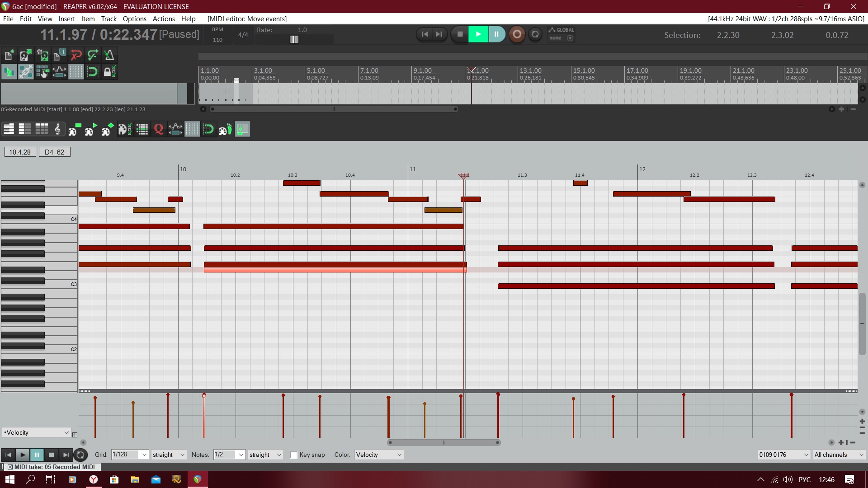Screen dimensions: 868x488
Task: Click the new project icon
Action: 9,55
